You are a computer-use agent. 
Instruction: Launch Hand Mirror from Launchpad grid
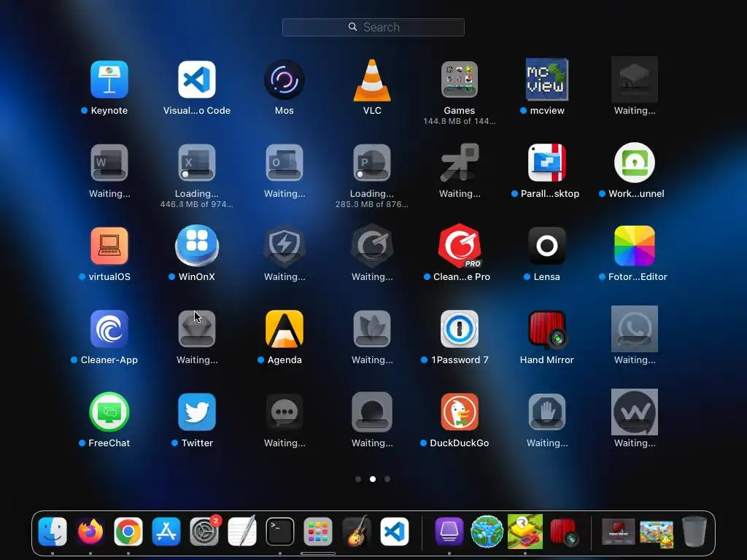click(547, 329)
